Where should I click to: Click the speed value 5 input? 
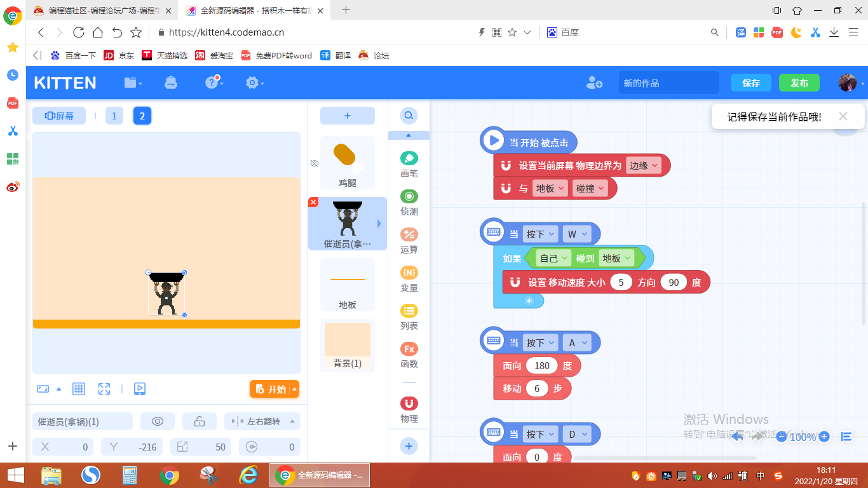pos(621,282)
